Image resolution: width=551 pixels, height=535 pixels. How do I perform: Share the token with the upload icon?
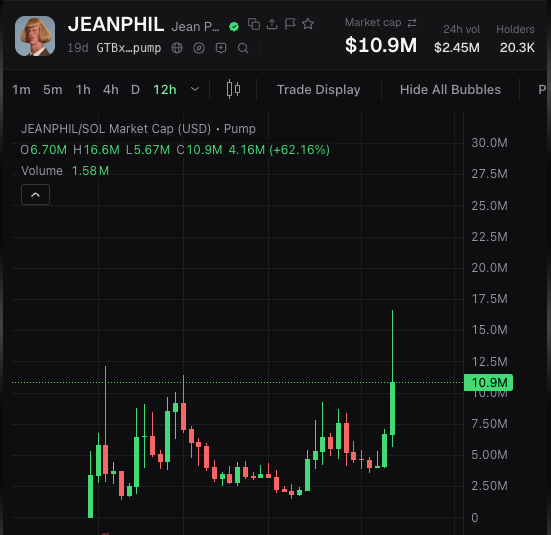(x=272, y=24)
